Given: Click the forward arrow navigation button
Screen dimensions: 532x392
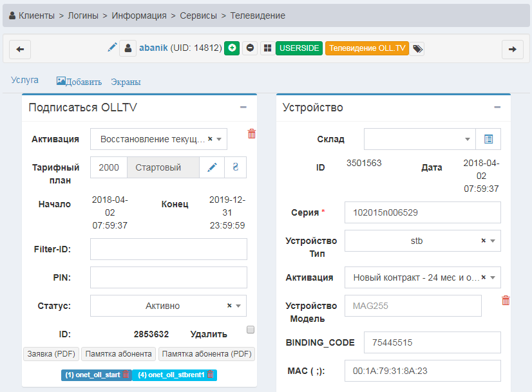Looking at the screenshot, I should [x=512, y=50].
